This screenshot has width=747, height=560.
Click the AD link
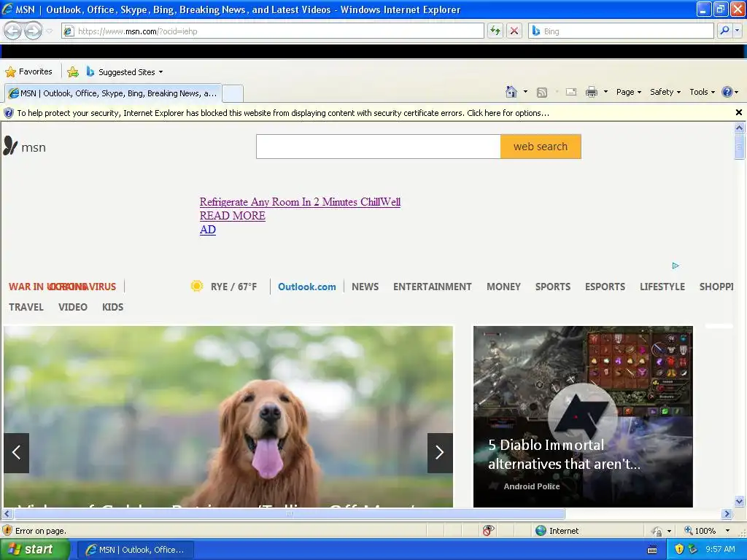click(x=208, y=230)
